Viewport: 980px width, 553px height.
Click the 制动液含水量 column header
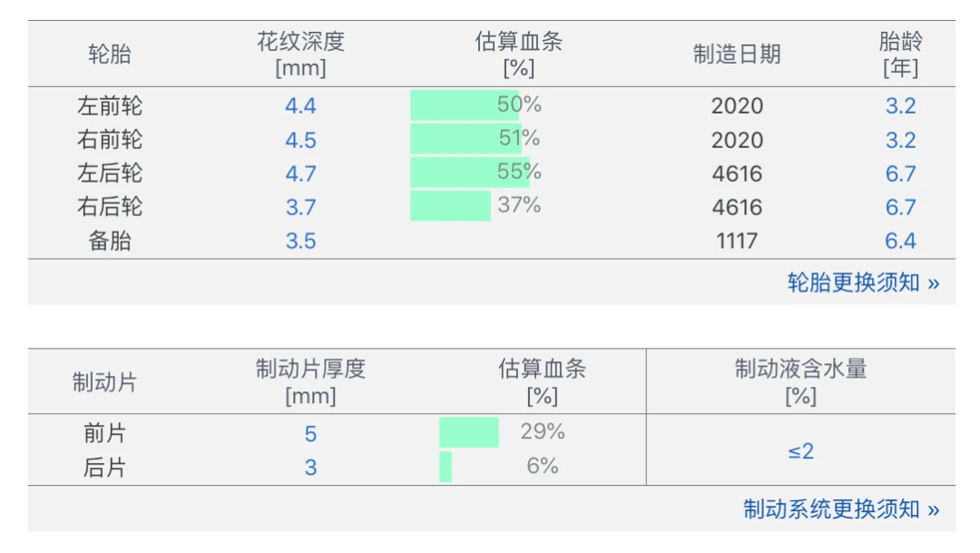tap(800, 381)
